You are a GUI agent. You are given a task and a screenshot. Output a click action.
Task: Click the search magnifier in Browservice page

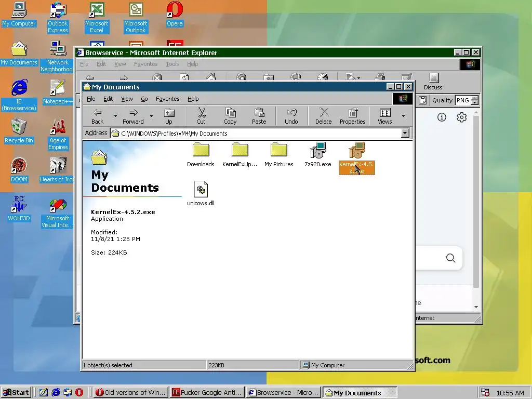(450, 258)
